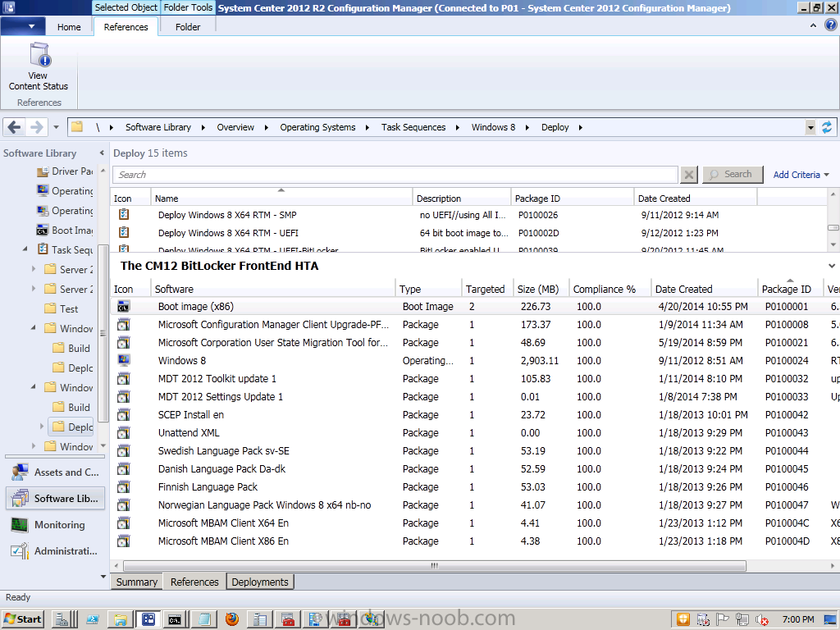Select Driver Packages tree item
The image size is (840, 630).
coord(66,171)
